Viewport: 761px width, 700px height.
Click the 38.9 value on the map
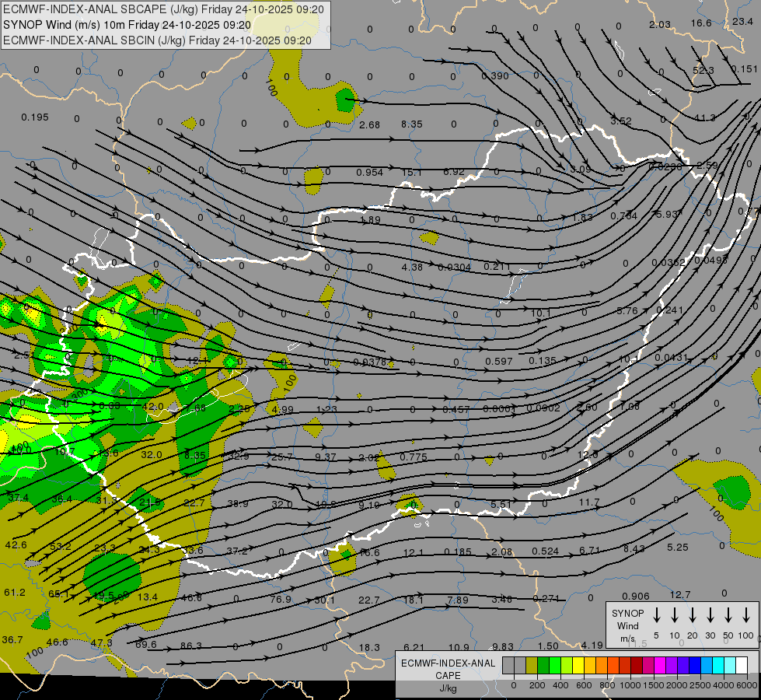(238, 504)
